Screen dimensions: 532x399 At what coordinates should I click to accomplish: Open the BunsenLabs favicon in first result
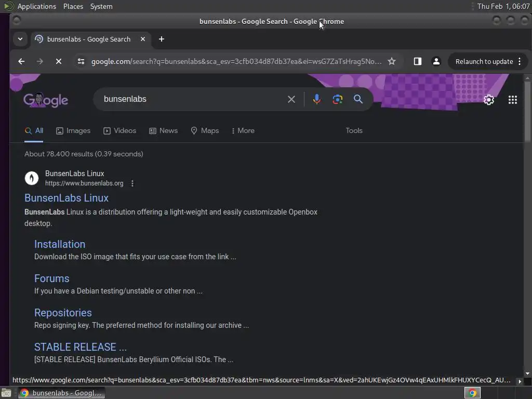(x=32, y=178)
